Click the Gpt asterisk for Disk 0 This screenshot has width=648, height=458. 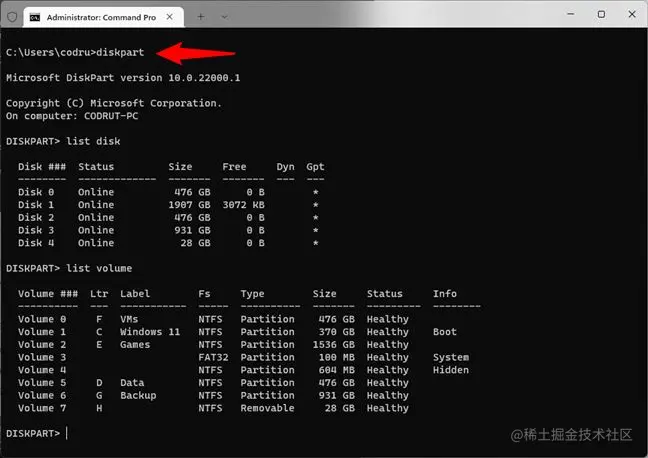[x=316, y=192]
